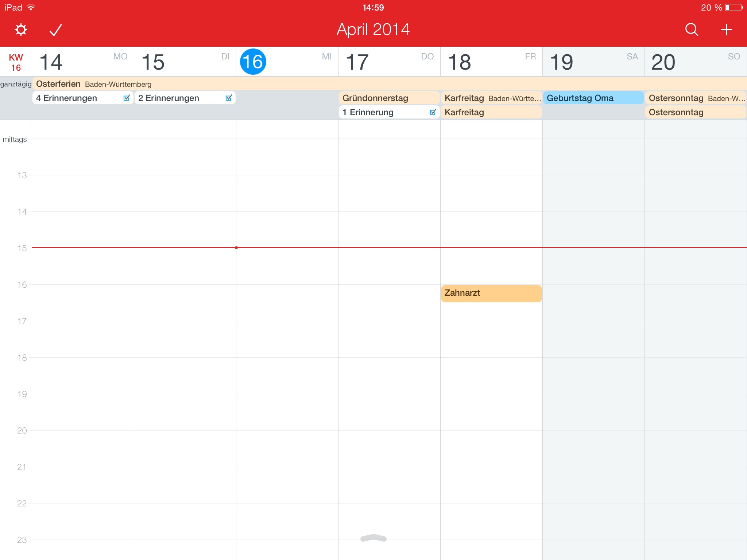Tap the current-time red marker dot

click(236, 248)
